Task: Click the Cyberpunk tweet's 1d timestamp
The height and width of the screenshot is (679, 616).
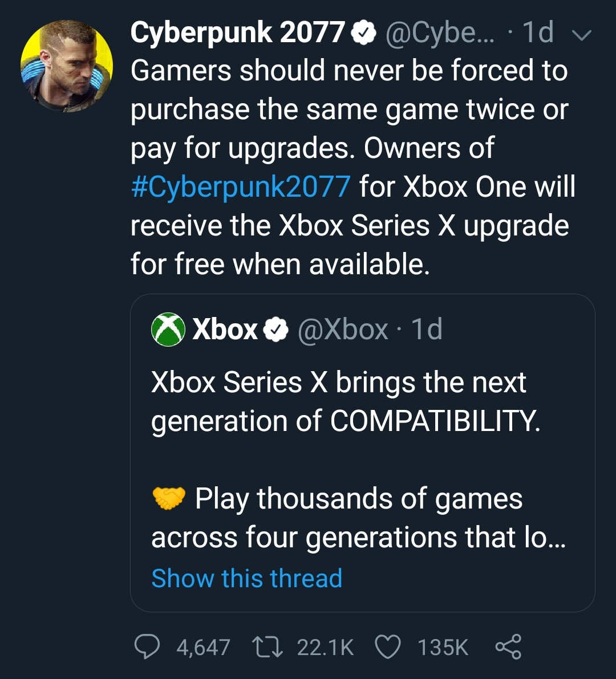Action: (537, 32)
